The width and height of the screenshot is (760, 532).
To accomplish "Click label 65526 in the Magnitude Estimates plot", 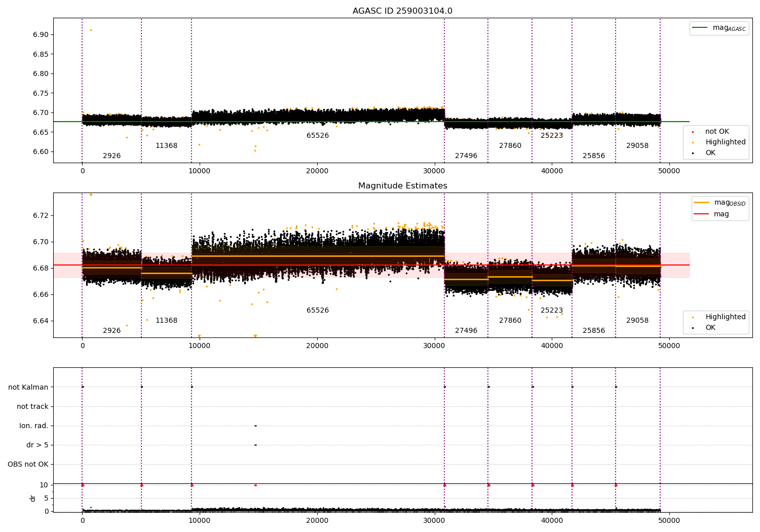I will click(318, 311).
